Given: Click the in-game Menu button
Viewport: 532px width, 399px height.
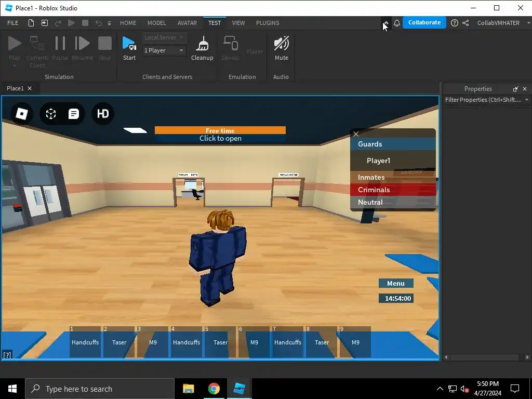Looking at the screenshot, I should click(x=396, y=283).
